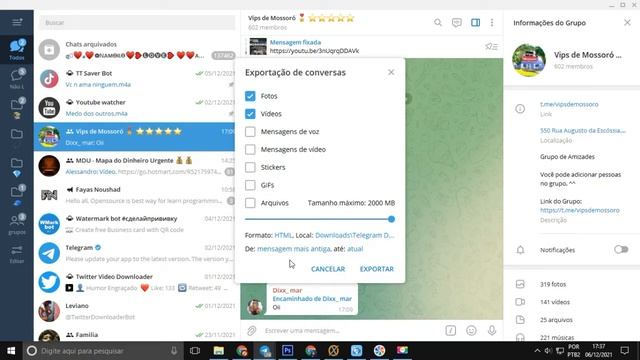The height and width of the screenshot is (360, 640).
Task: Change export format HTML link
Action: 283,235
